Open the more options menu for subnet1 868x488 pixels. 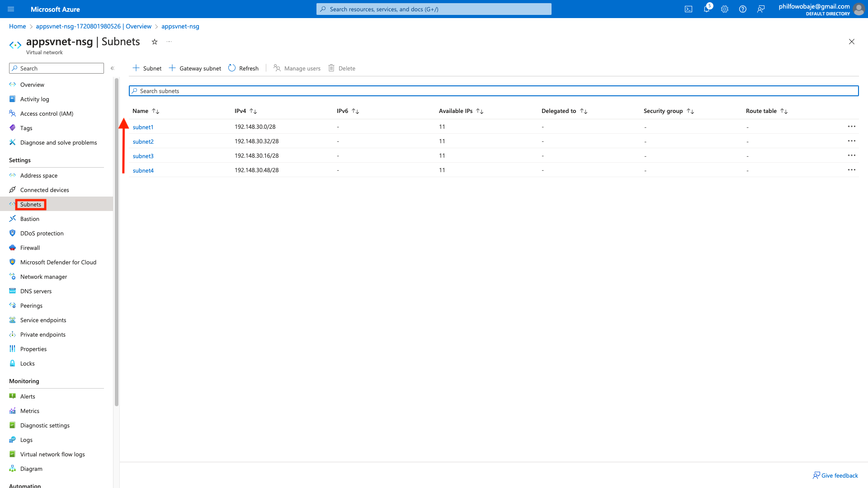851,127
